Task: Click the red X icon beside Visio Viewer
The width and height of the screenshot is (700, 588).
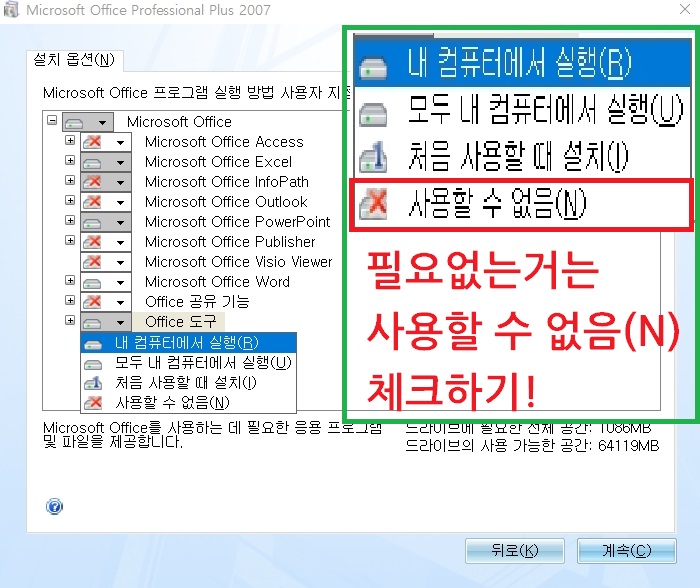Action: click(x=93, y=262)
